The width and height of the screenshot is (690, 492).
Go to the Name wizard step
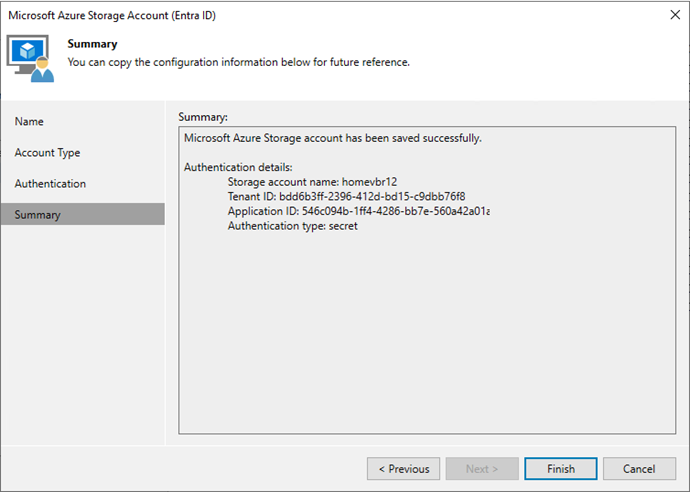29,121
